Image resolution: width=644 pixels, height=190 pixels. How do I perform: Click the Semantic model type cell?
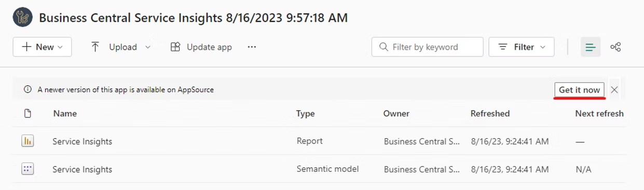coord(327,169)
